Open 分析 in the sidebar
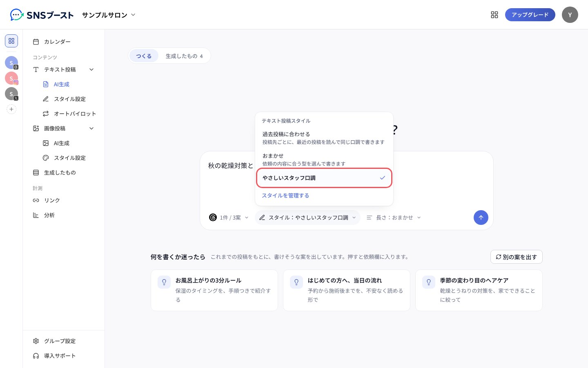The width and height of the screenshot is (588, 368). (x=64, y=215)
